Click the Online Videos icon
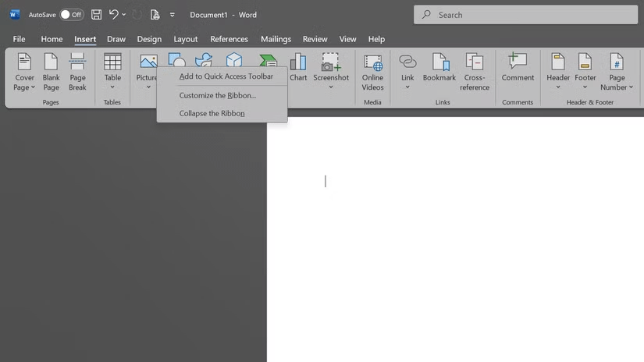This screenshot has height=362, width=644. click(x=372, y=72)
